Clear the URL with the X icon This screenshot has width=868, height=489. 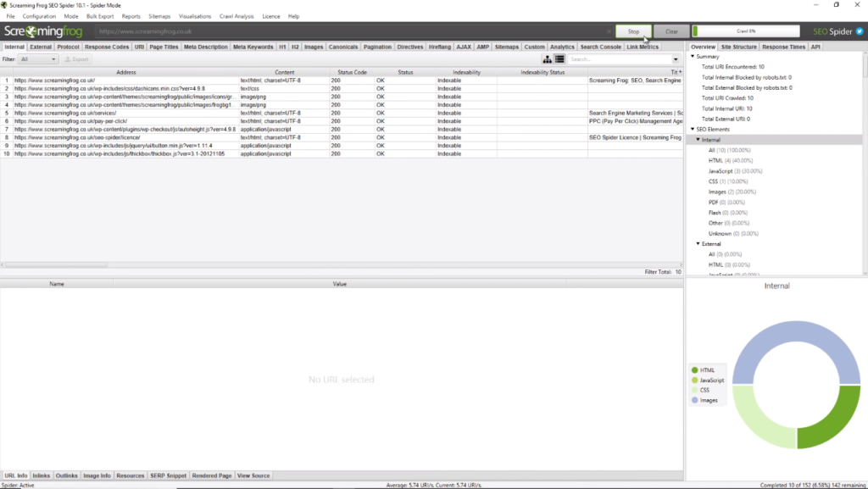point(609,31)
